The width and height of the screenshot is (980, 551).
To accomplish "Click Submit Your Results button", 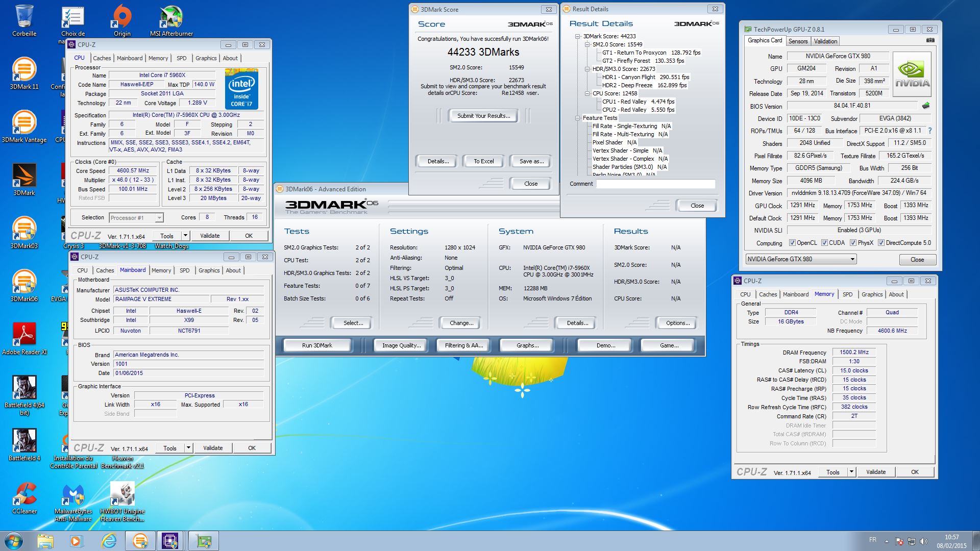I will pyautogui.click(x=483, y=116).
